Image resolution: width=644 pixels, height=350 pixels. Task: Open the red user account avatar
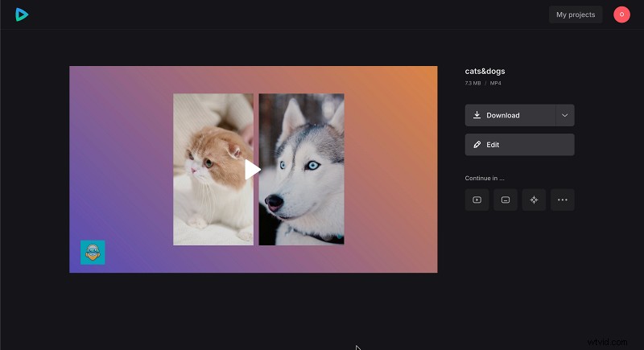(x=621, y=14)
